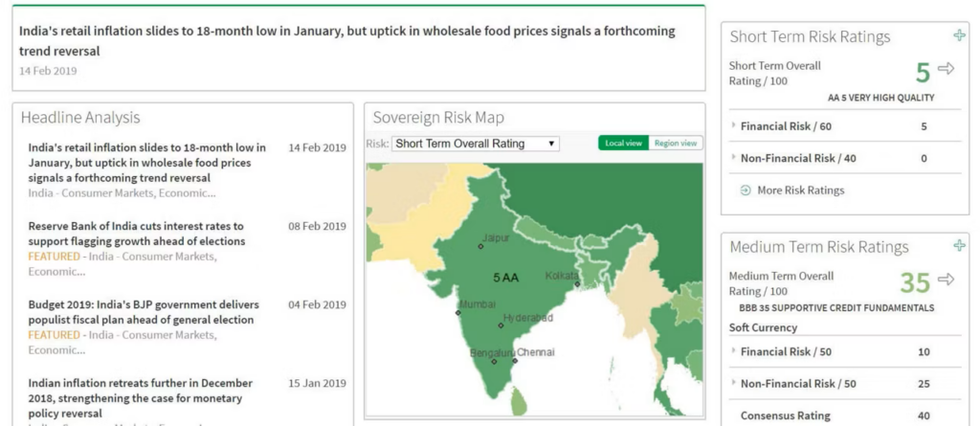Screen dimensions: 980x426
Task: Click the plus icon in Short Term Risk Ratings
Action: click(x=960, y=36)
